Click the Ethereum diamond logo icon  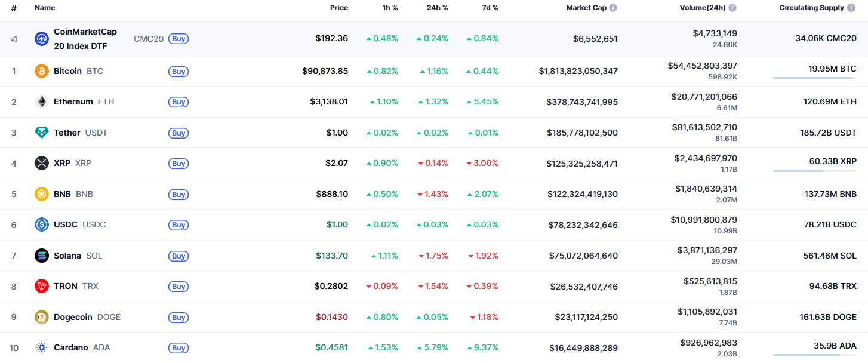point(42,101)
